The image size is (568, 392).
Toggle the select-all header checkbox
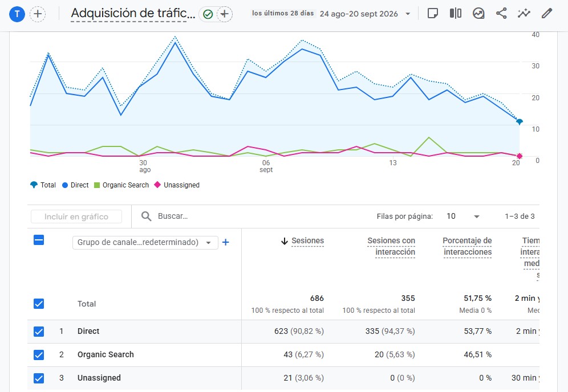point(39,240)
